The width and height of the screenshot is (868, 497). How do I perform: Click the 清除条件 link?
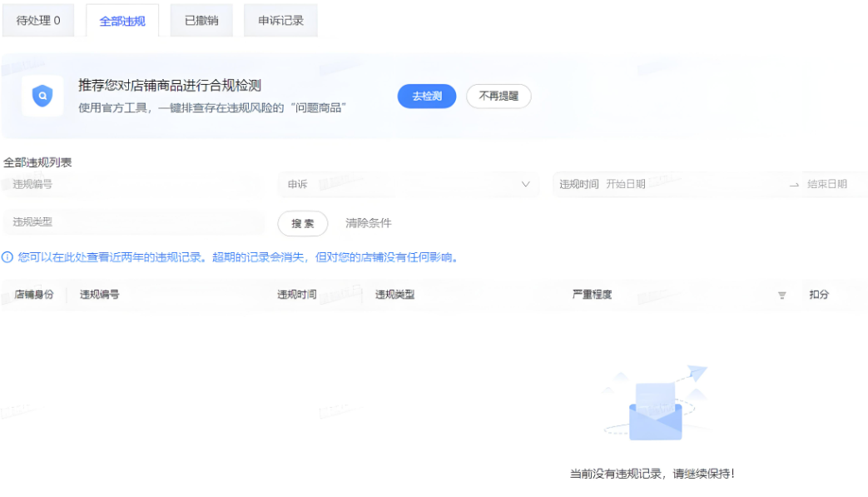368,223
